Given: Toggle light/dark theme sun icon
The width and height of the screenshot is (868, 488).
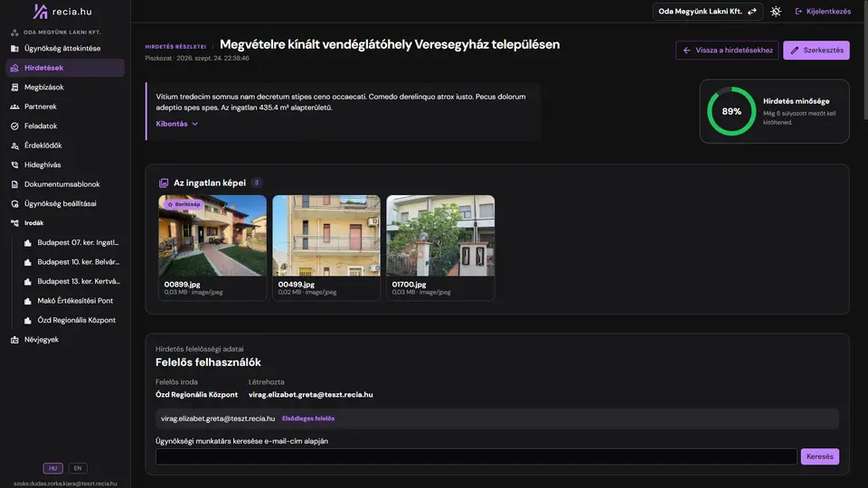Looking at the screenshot, I should click(776, 11).
